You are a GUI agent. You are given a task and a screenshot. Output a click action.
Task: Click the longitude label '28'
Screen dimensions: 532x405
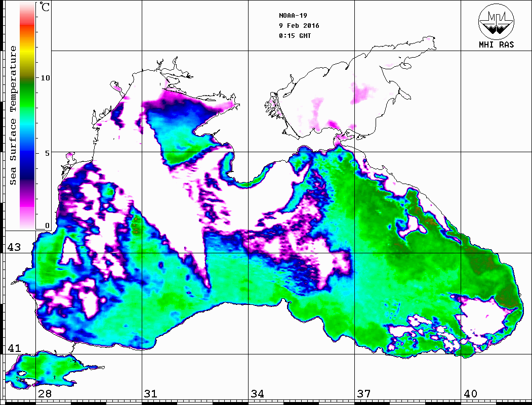[x=45, y=394]
